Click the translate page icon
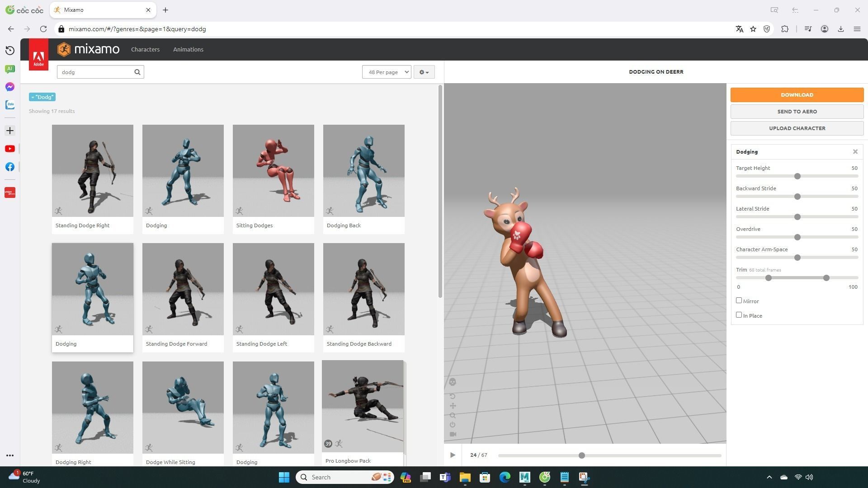Viewport: 868px width, 488px height. (740, 29)
